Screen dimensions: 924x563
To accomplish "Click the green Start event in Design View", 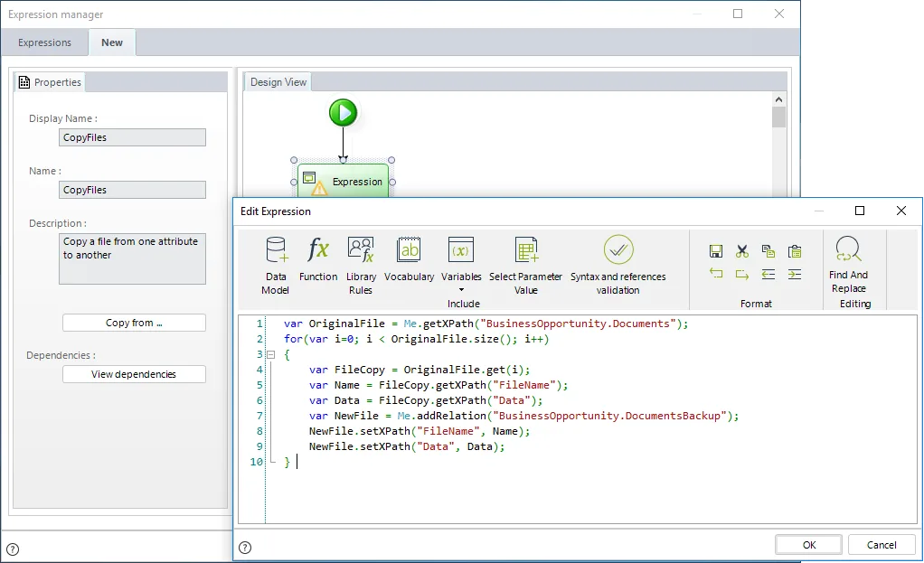I will (343, 112).
